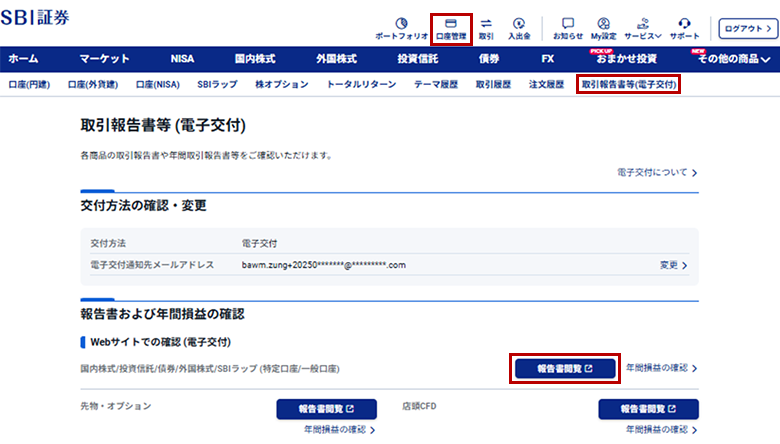This screenshot has width=780, height=444.
Task: Expand the その他の商品 menu
Action: [733, 59]
